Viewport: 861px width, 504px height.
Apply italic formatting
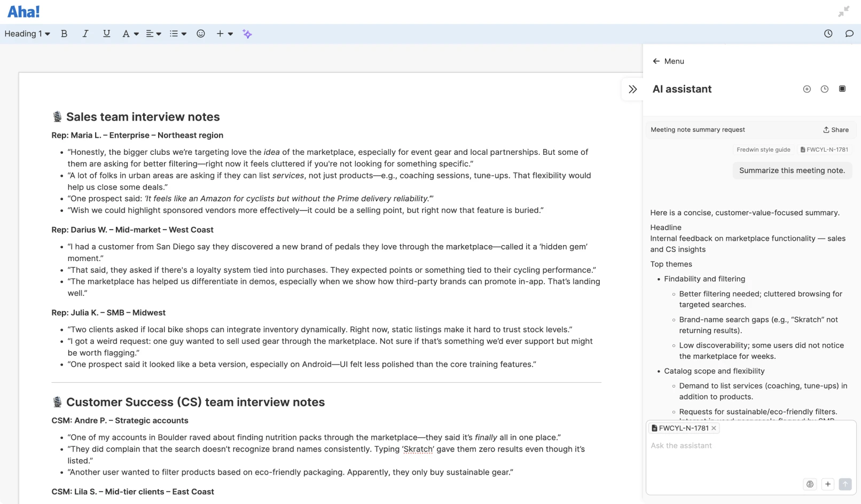(85, 34)
